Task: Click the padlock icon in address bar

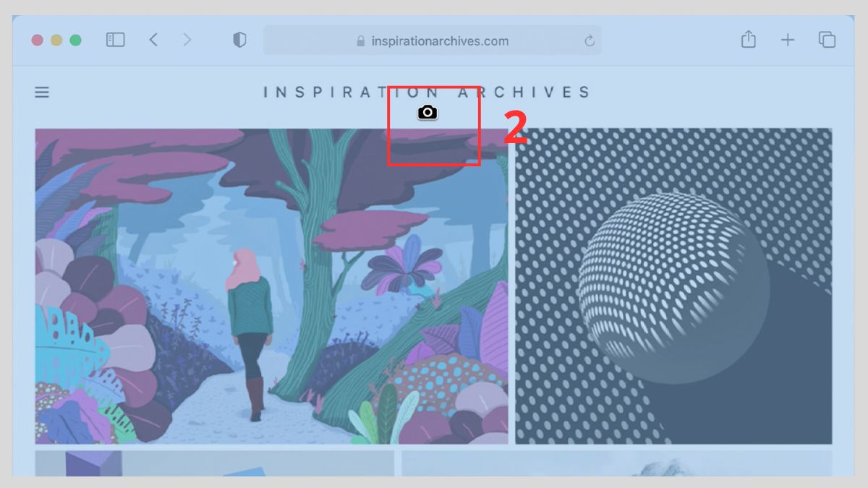Action: click(x=361, y=41)
